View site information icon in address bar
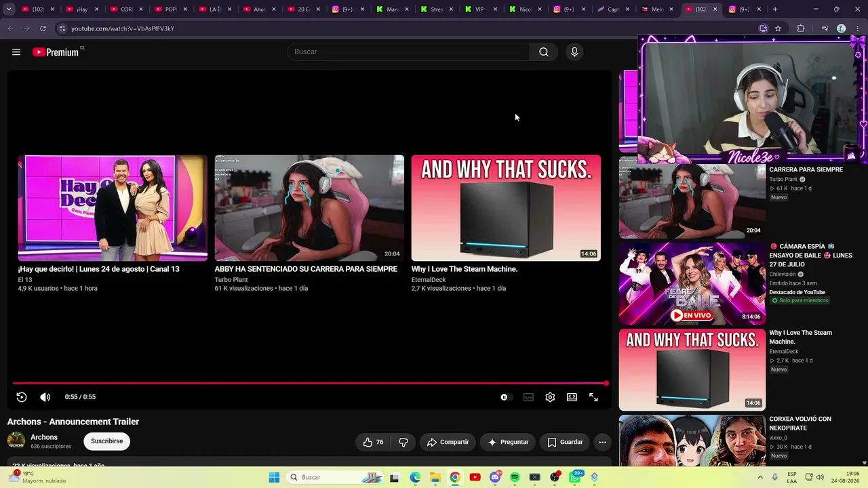868x488 pixels. (x=62, y=28)
